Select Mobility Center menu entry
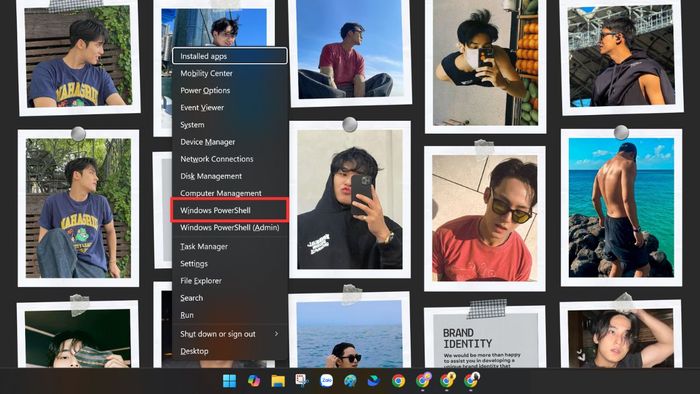 coord(229,73)
